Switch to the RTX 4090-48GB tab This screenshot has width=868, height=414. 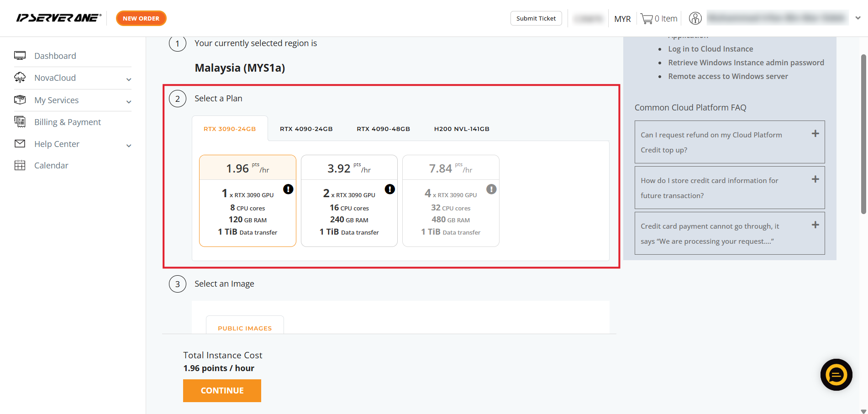pyautogui.click(x=384, y=129)
